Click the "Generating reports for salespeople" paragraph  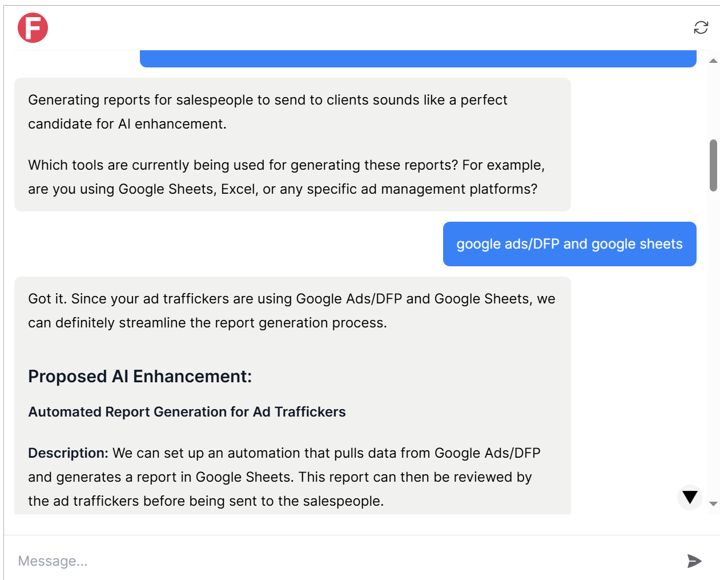(268, 112)
